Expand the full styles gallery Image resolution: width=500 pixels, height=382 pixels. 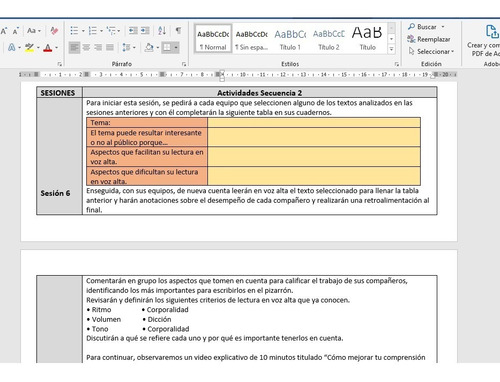[391, 49]
